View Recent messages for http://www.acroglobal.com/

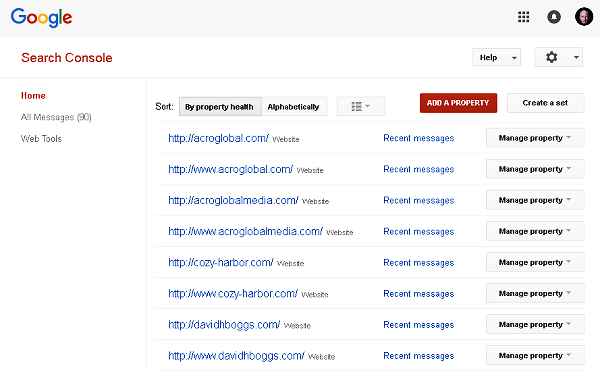(419, 169)
